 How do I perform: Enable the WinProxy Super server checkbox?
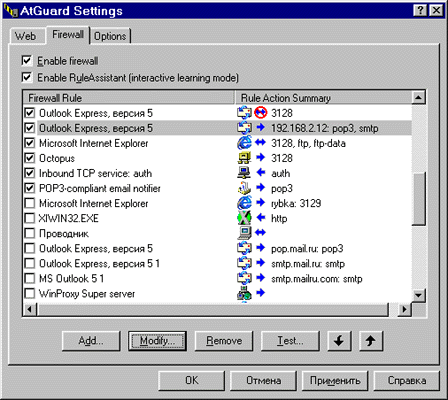(x=30, y=293)
